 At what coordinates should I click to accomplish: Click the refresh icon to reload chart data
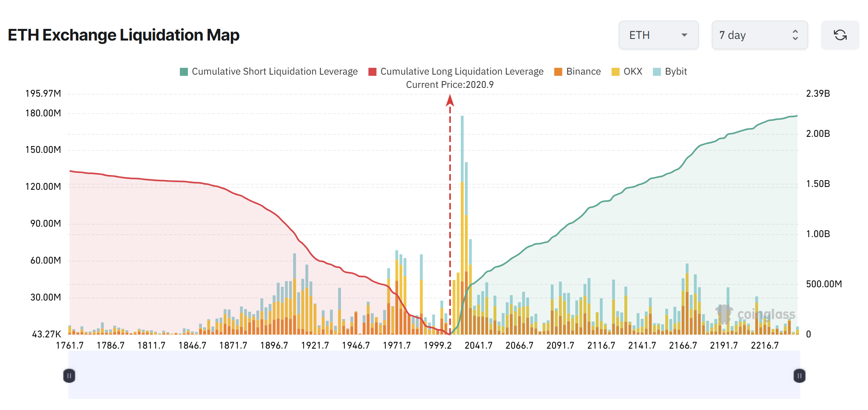[x=840, y=35]
